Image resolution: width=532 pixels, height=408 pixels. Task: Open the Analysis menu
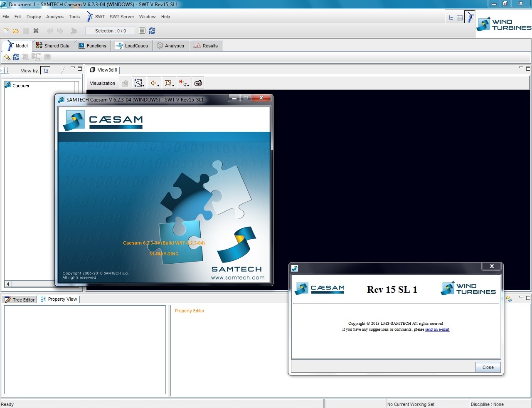(55, 17)
